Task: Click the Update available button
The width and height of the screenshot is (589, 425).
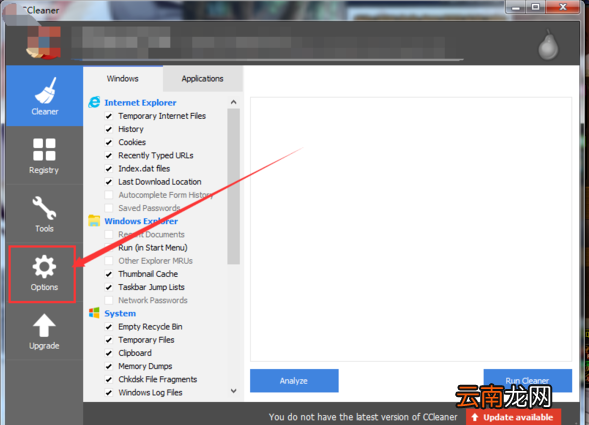Action: (x=513, y=417)
